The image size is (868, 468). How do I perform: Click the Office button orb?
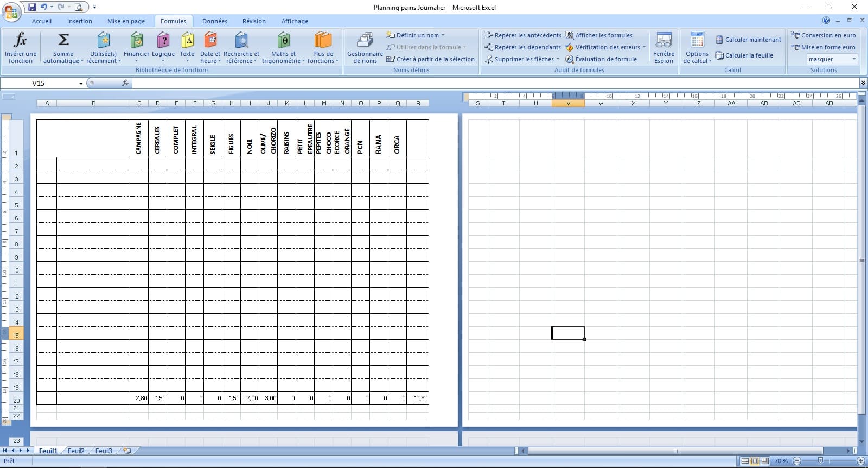(12, 11)
